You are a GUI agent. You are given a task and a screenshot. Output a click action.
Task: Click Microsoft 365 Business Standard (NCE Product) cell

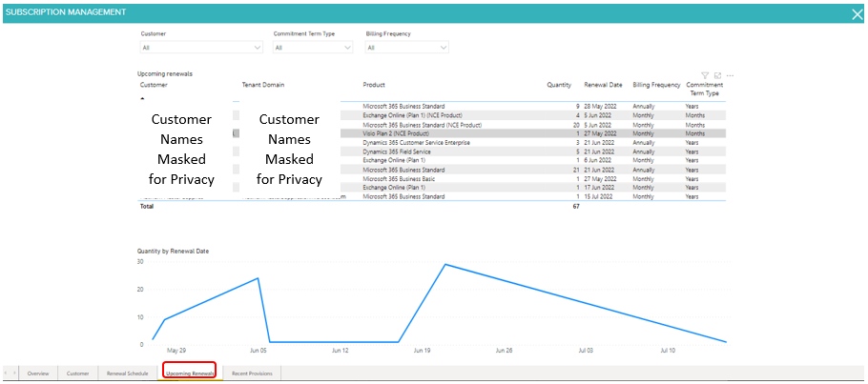click(423, 125)
